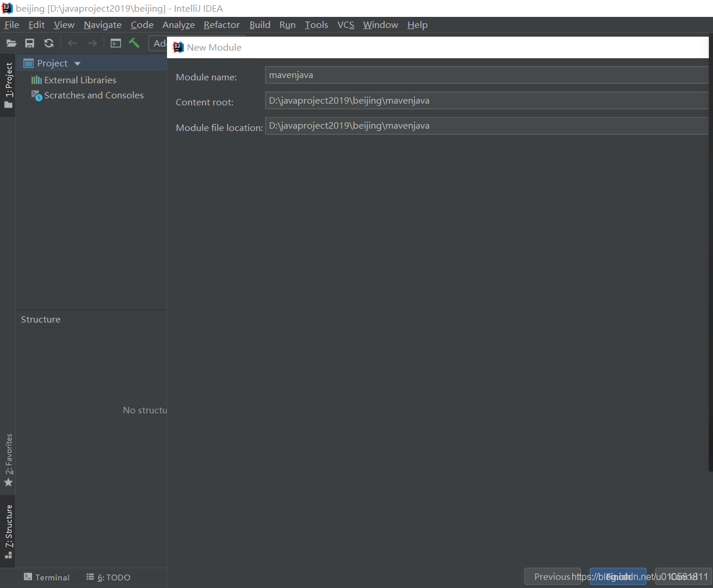713x588 pixels.
Task: Open the Build menu
Action: (x=260, y=24)
